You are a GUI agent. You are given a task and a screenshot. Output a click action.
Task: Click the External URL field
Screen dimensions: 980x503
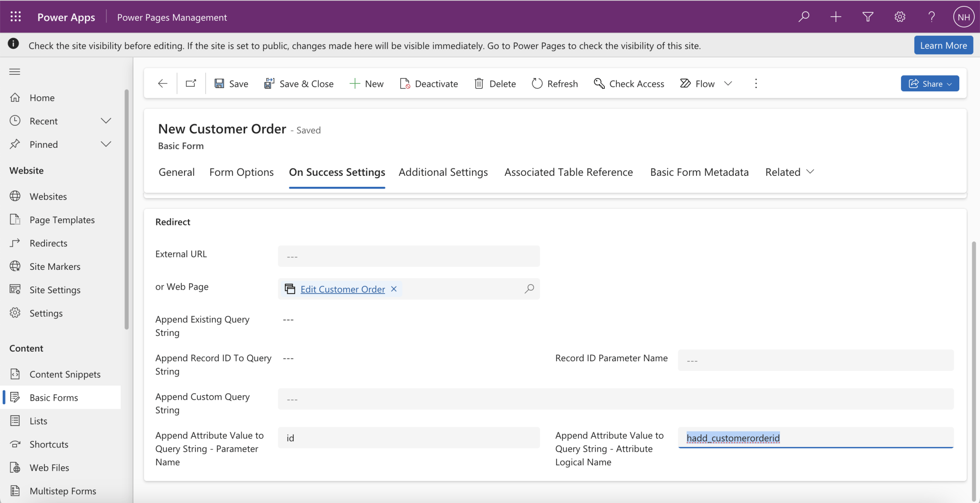(x=408, y=256)
